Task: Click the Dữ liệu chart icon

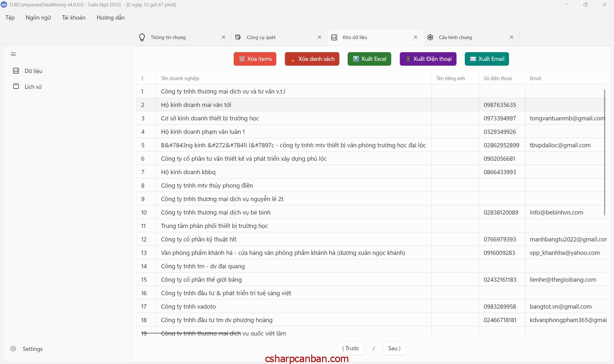Action: 16,71
